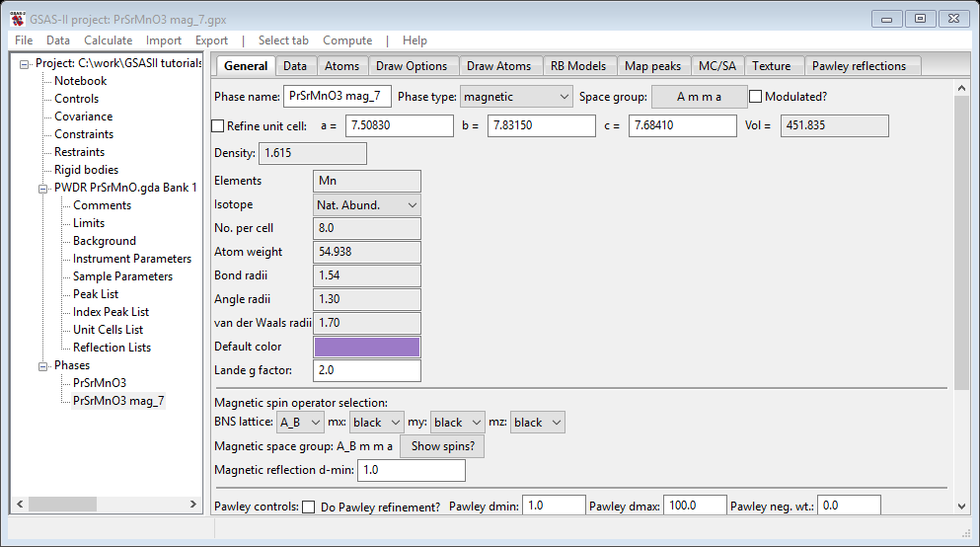Open the Data menu

58,40
